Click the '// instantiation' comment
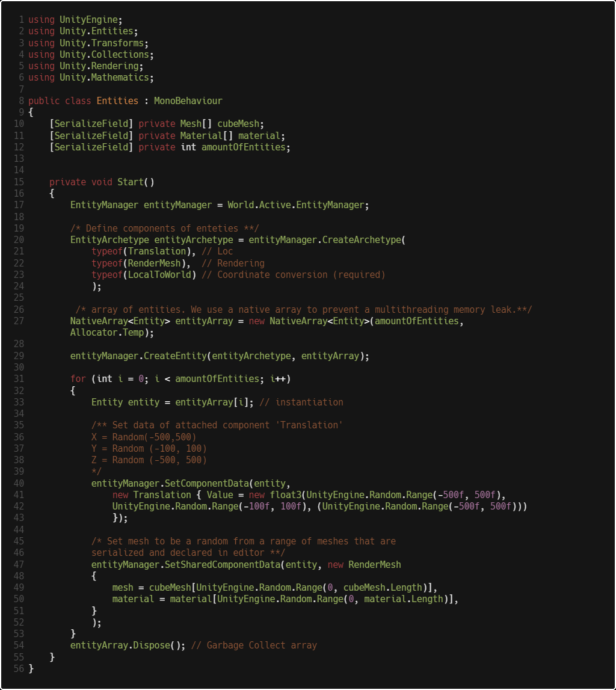 pos(301,402)
